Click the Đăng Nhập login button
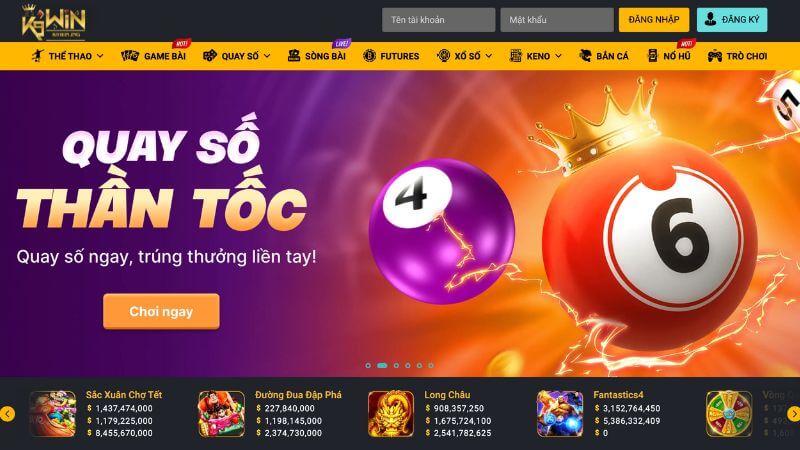The image size is (800, 450). tap(654, 20)
